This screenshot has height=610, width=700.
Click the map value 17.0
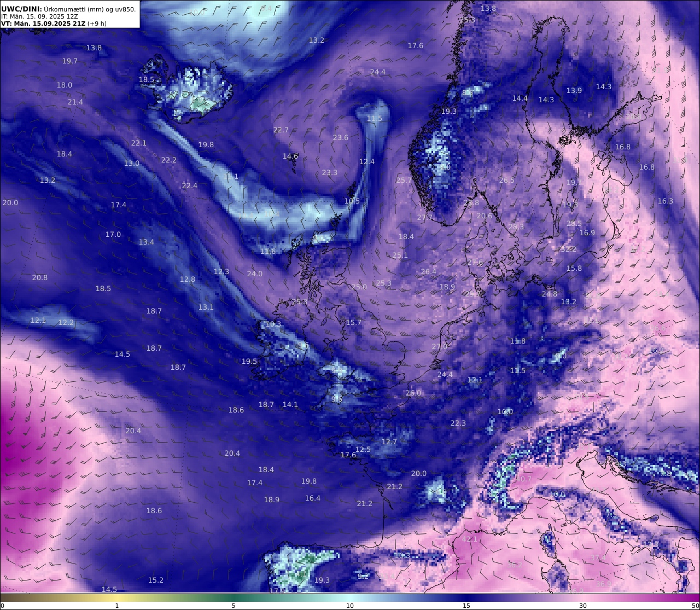113,235
